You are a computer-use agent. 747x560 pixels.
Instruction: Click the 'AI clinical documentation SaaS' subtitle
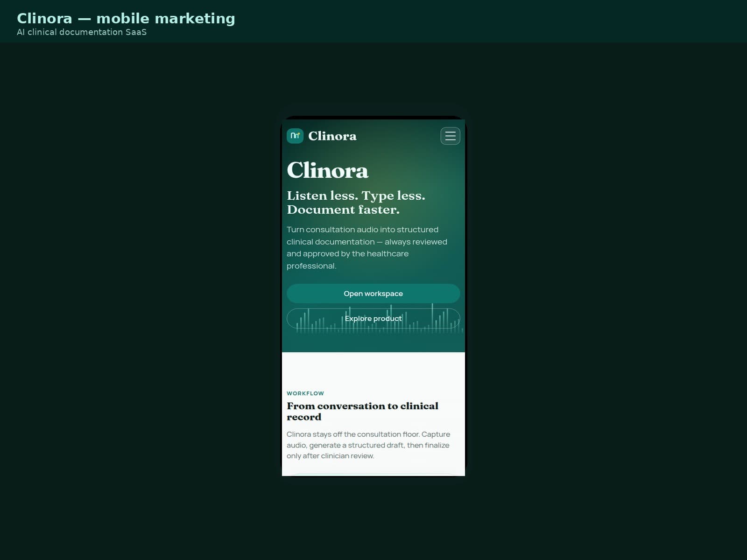(x=82, y=32)
